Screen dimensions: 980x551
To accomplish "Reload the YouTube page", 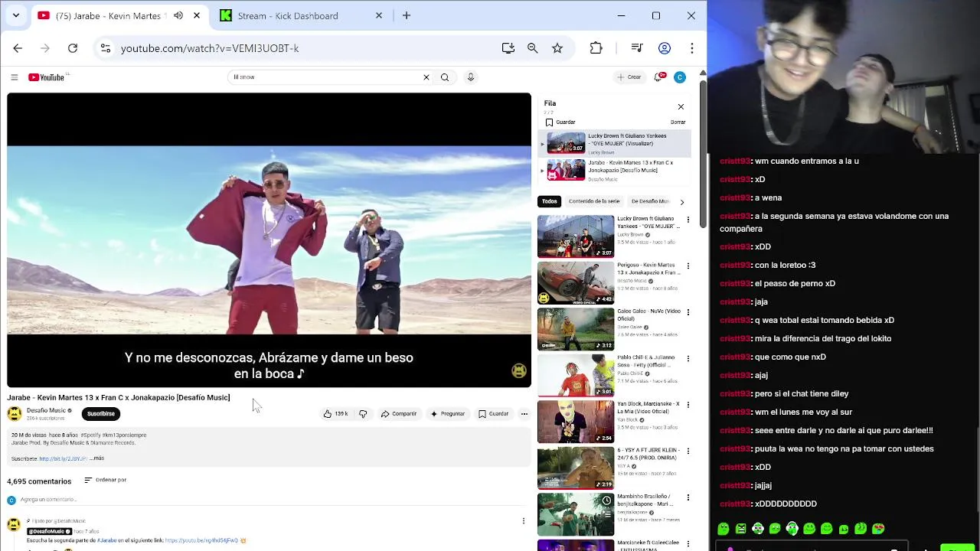I will click(x=73, y=48).
